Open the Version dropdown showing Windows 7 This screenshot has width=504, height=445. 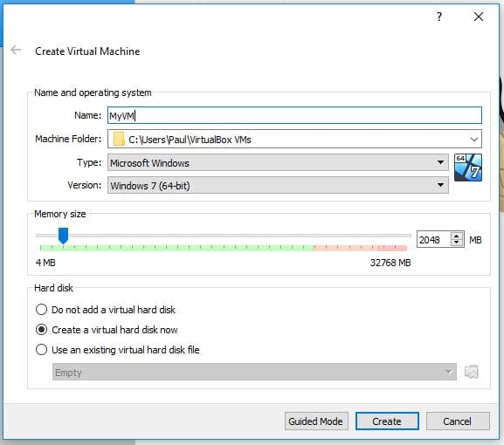click(278, 185)
